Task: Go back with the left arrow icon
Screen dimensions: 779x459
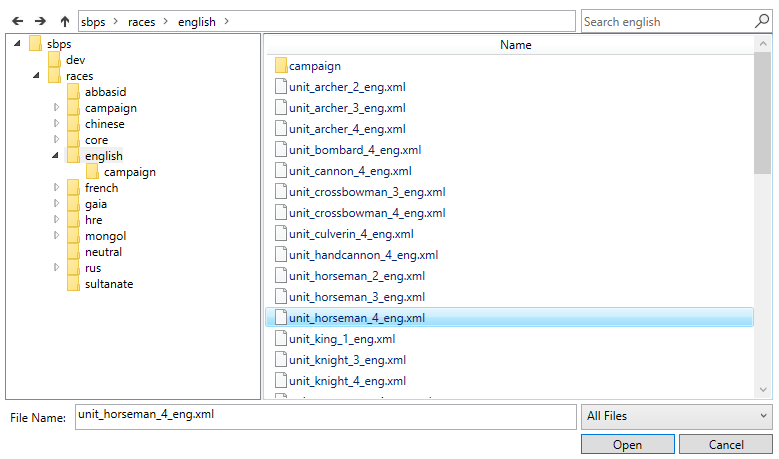Action: (x=17, y=21)
